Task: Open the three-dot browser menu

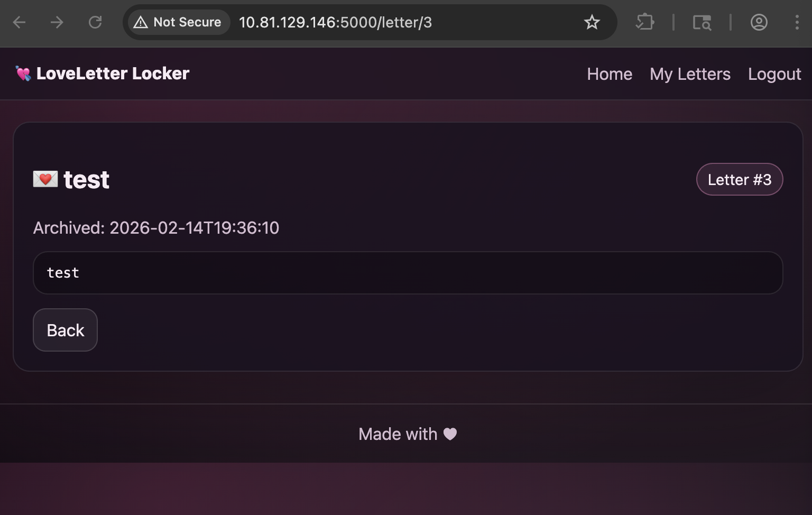Action: coord(797,22)
